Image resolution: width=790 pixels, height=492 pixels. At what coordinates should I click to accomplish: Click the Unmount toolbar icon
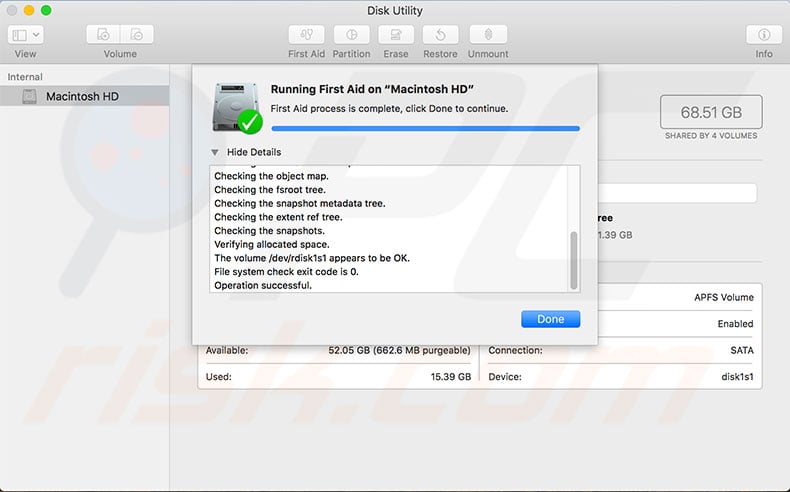coord(488,34)
